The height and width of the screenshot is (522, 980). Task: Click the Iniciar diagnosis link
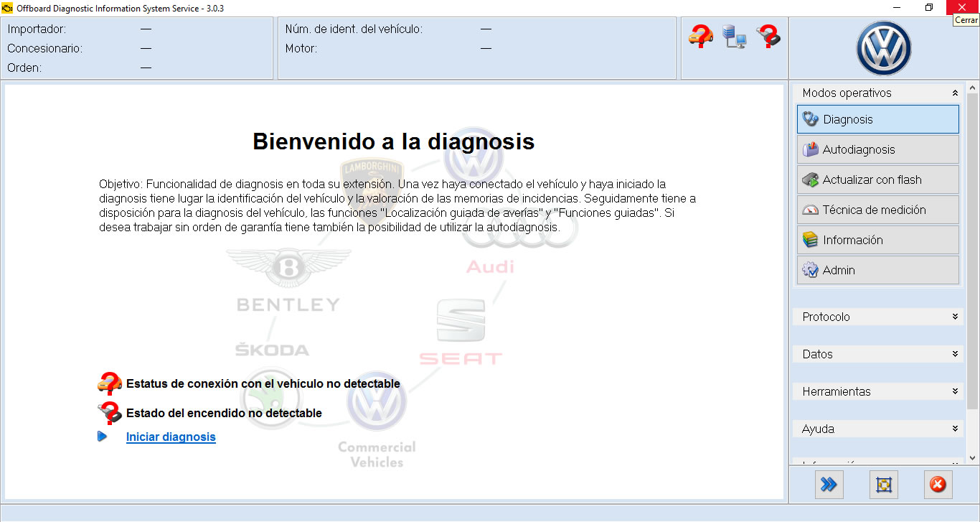171,437
